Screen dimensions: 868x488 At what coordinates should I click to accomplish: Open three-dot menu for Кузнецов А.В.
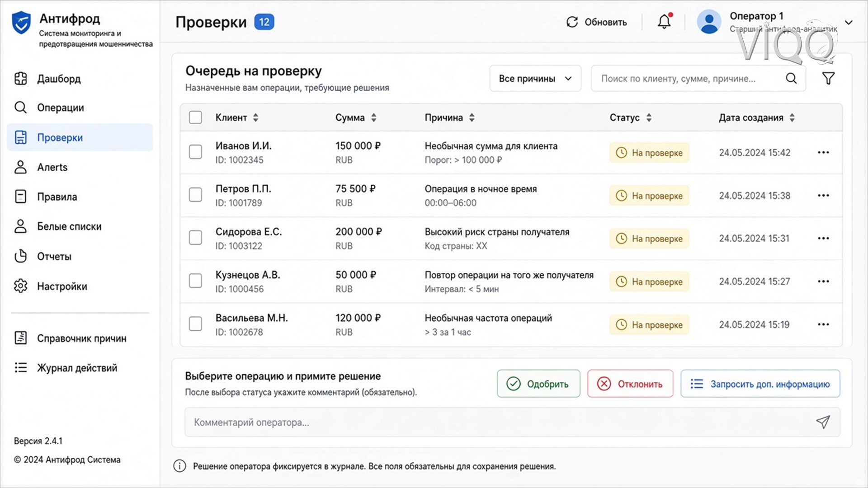(823, 282)
